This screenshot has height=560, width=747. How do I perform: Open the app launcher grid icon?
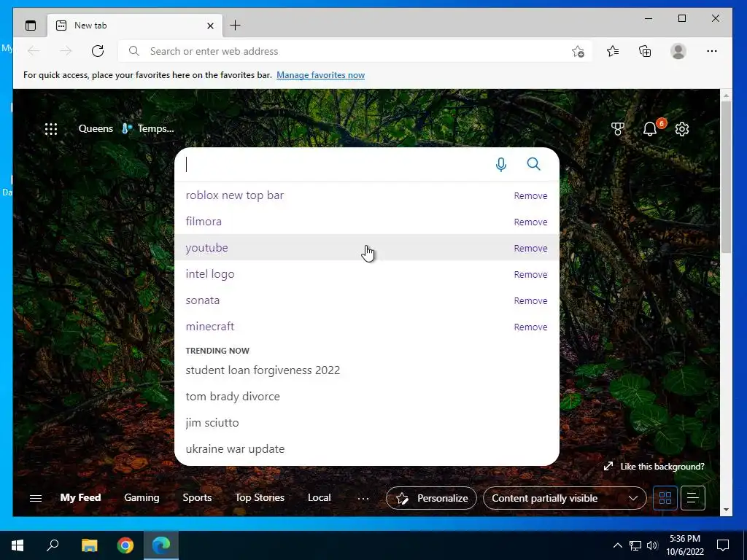point(51,129)
